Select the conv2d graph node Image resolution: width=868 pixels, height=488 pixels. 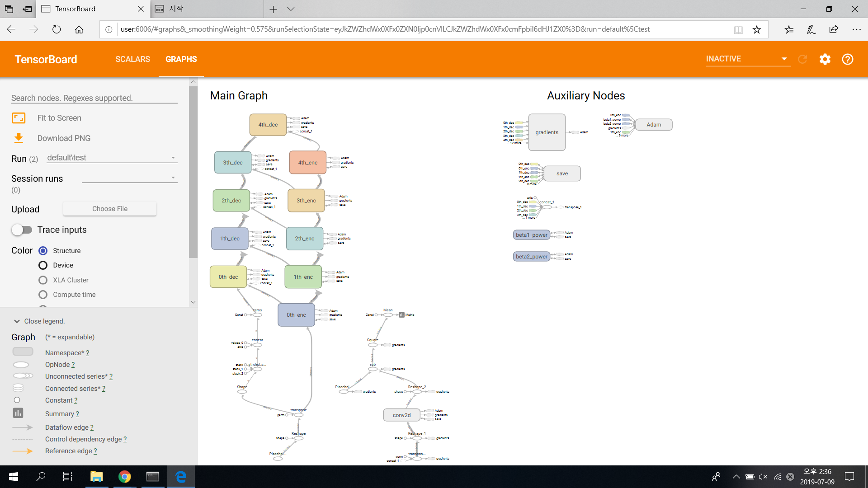401,415
